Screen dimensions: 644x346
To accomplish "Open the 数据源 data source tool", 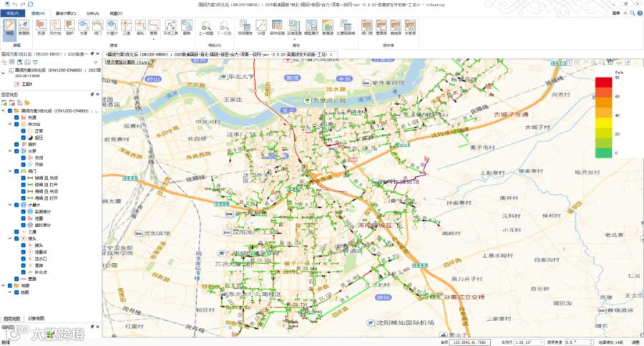I will point(328,27).
